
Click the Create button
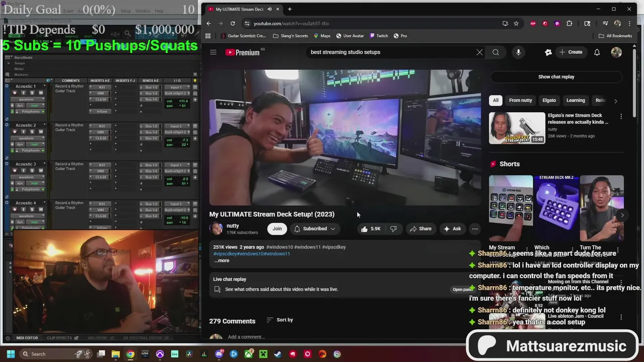570,52
